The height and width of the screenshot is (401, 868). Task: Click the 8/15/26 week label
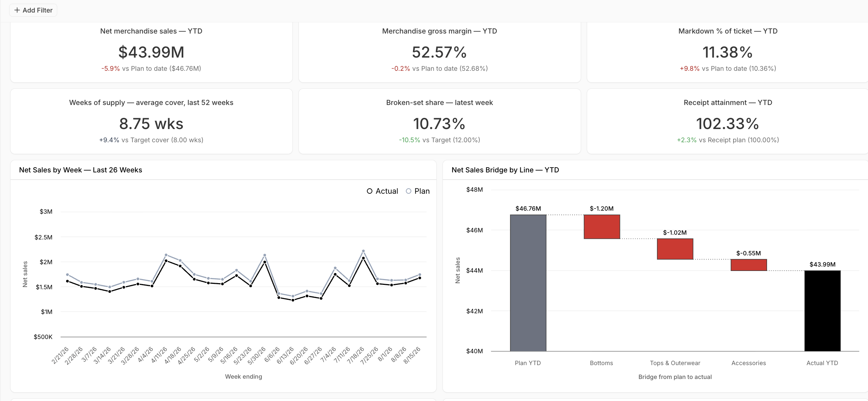412,355
